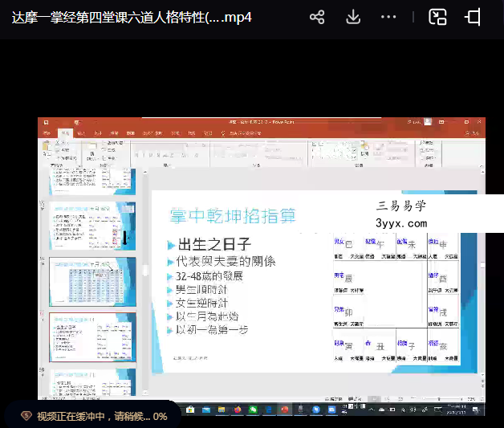Expand the system tray hidden icons chevron
Screen dimensions: 504x428
(372, 410)
